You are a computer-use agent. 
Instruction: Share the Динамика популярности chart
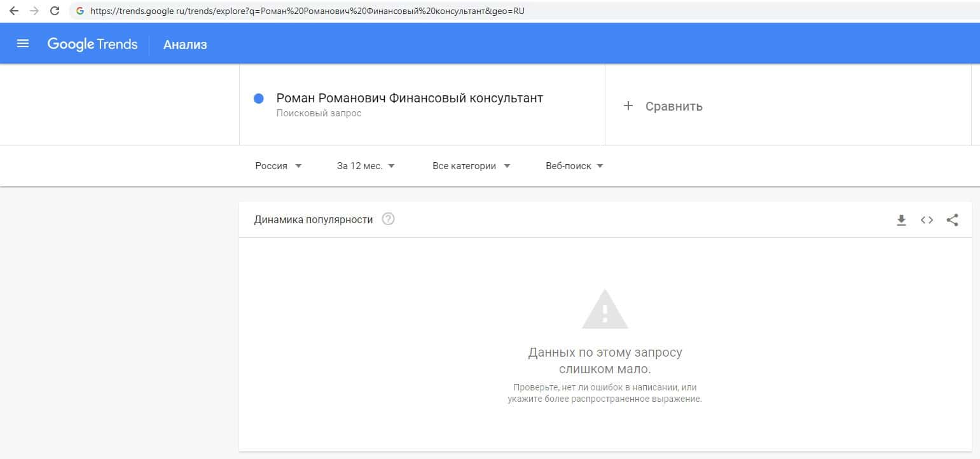pyautogui.click(x=952, y=220)
